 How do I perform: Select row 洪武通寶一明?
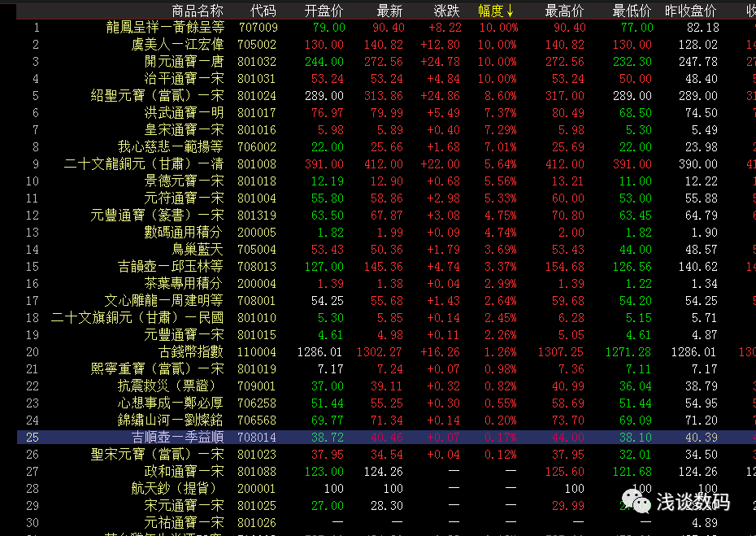pos(385,113)
